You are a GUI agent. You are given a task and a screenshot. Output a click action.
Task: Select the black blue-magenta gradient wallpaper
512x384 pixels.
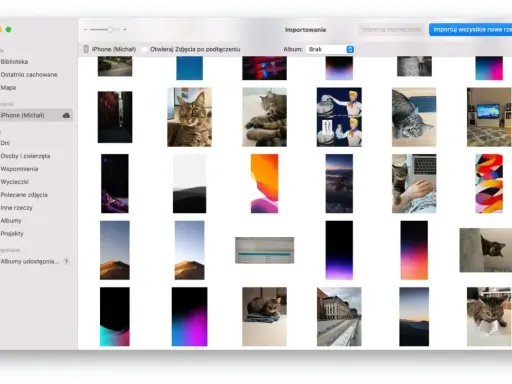pos(189,317)
